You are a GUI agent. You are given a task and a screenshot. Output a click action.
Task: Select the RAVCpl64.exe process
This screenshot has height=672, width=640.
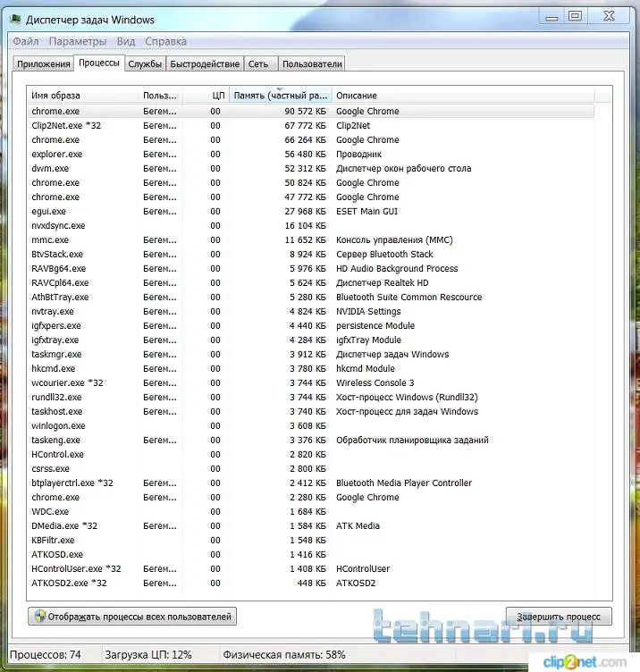coord(310,283)
